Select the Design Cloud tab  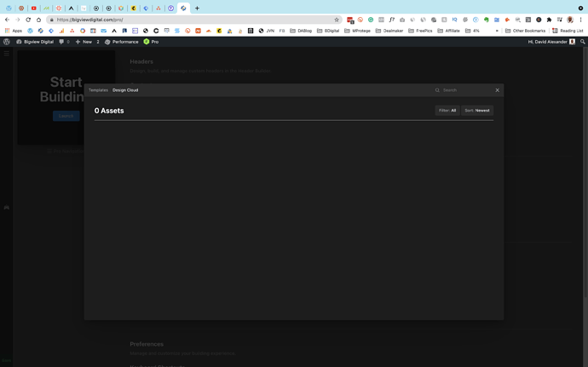point(125,90)
